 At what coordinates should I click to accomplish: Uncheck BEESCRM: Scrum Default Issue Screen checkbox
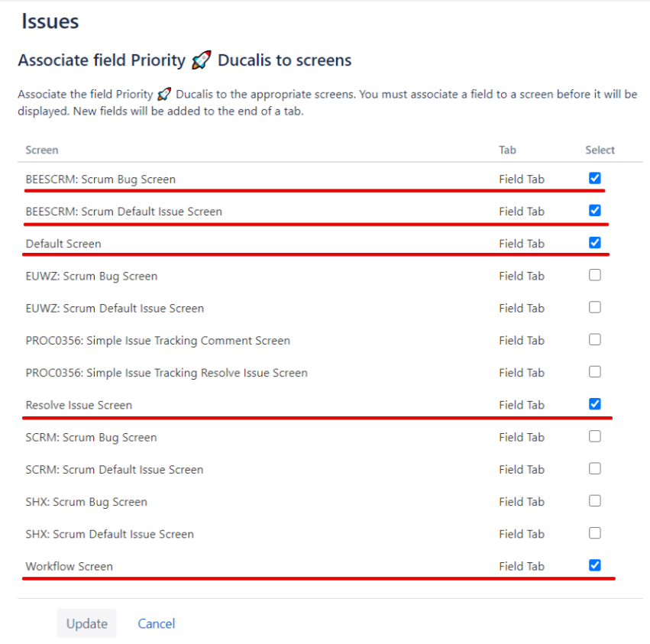coord(595,210)
